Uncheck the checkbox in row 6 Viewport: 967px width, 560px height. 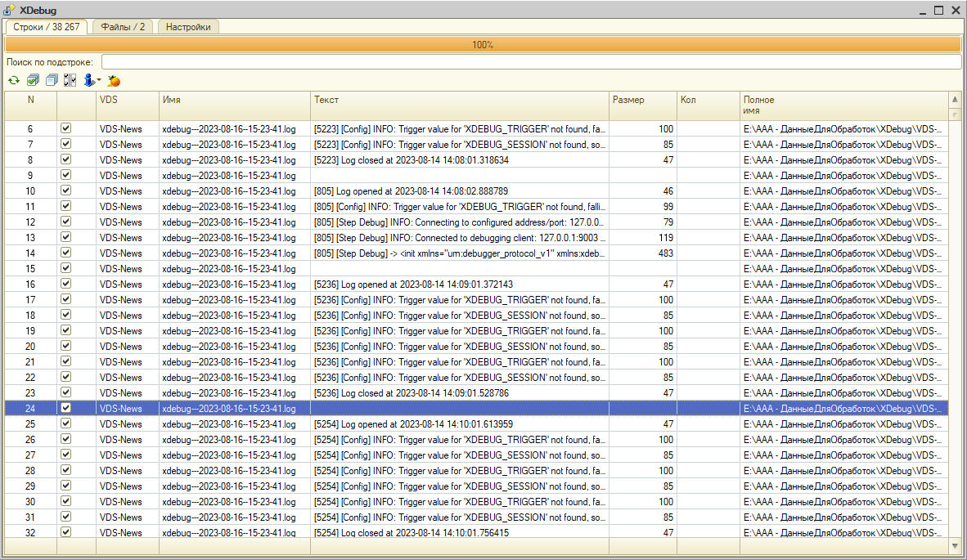coord(66,129)
